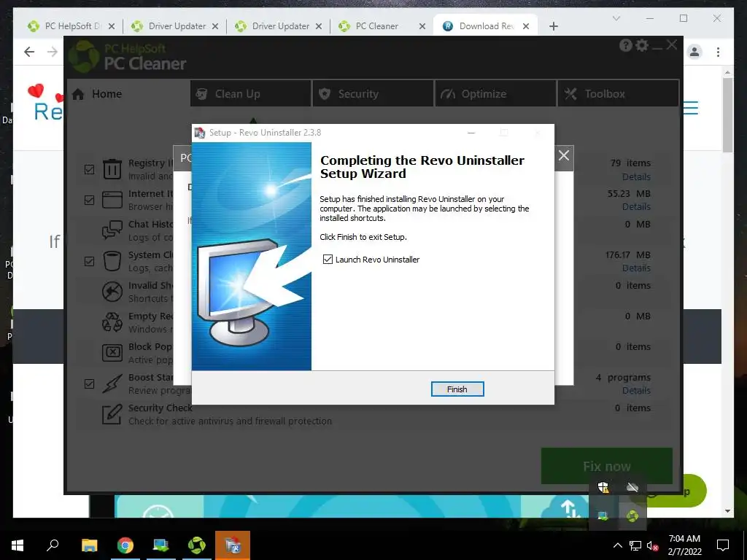The width and height of the screenshot is (747, 560).
Task: Click the Invalid Shortcuts icon
Action: pos(112,292)
